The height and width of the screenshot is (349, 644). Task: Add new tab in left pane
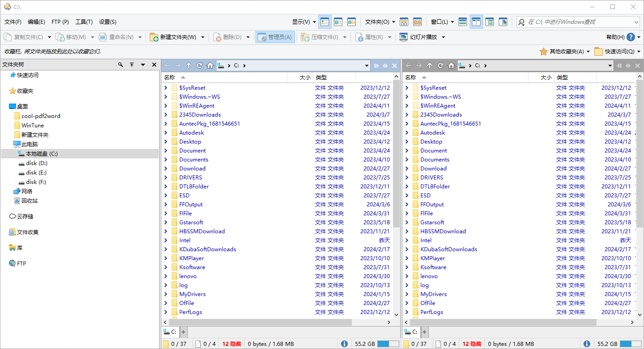[x=183, y=332]
